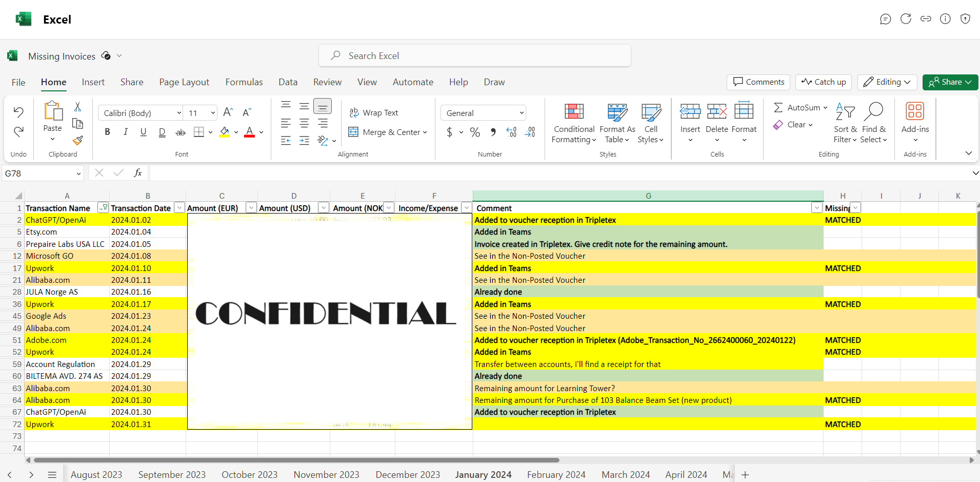Click the Copy icon in Clipboard
The image size is (980, 482).
point(77,123)
